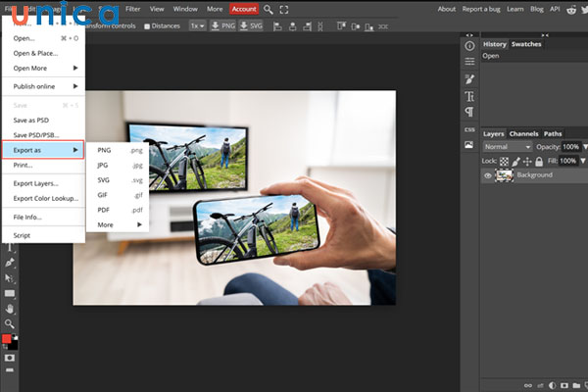Screen dimensions: 588x392
Task: Toggle lock transparent pixels checkerboard icon
Action: coord(504,160)
